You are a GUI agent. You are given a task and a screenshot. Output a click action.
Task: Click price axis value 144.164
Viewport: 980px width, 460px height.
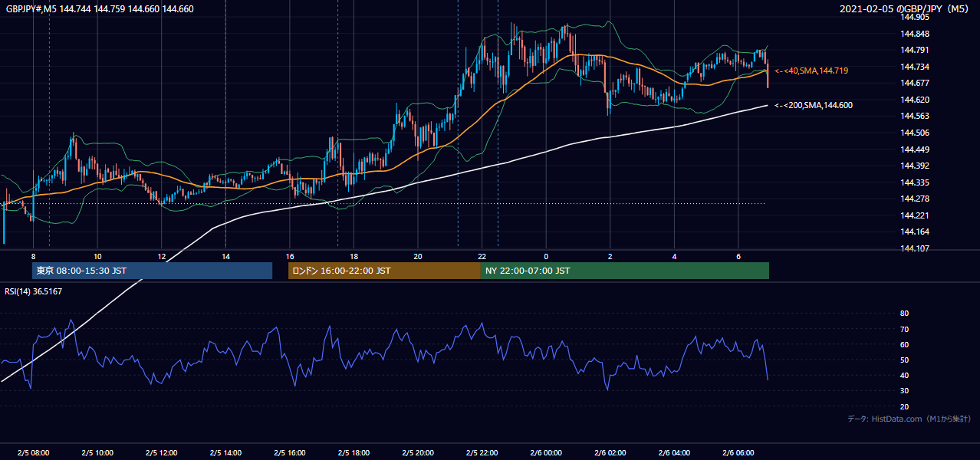915,232
